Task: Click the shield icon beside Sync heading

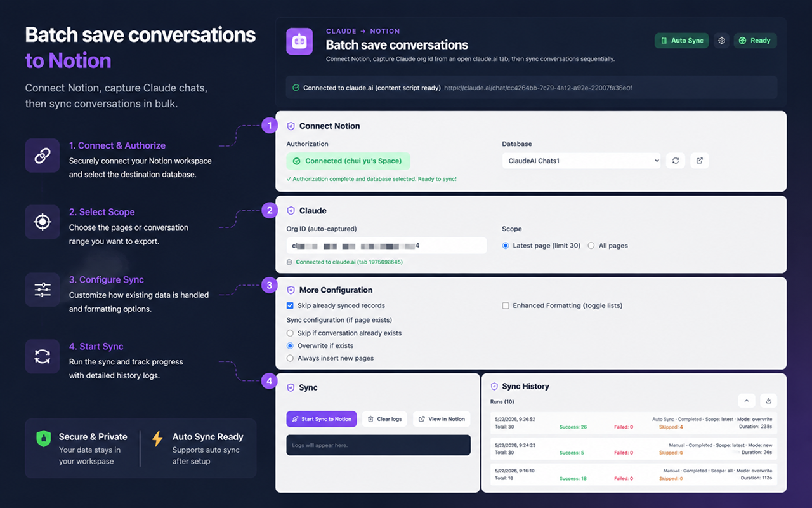Action: (x=291, y=387)
